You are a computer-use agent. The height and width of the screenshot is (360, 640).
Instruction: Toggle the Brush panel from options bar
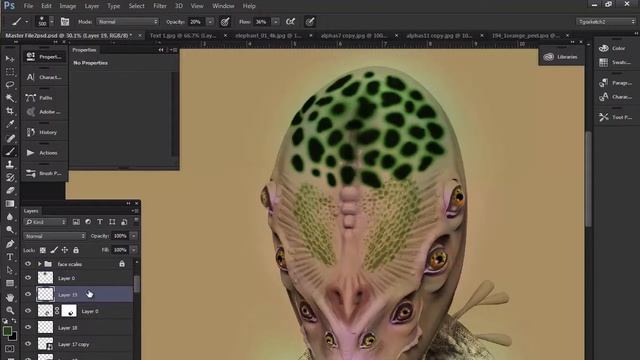coord(65,22)
